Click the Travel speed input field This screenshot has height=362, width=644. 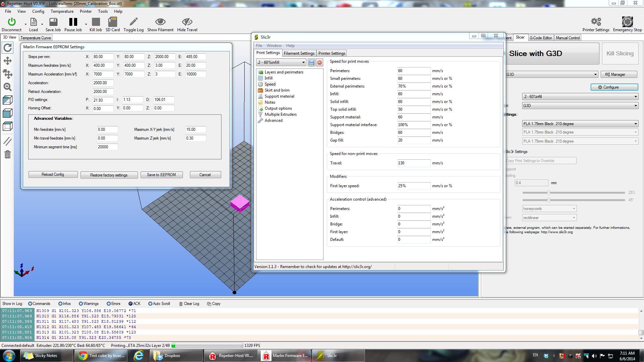tap(413, 163)
